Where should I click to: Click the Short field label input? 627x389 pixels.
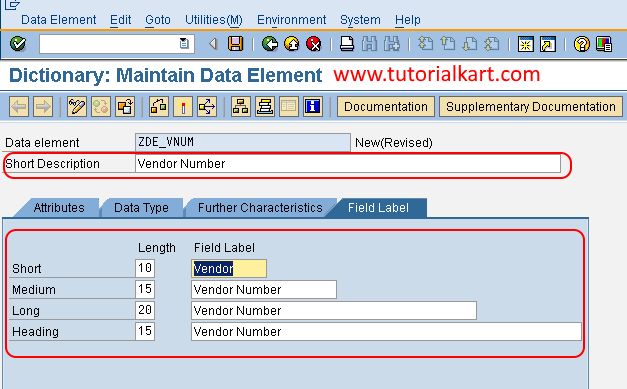(x=229, y=268)
